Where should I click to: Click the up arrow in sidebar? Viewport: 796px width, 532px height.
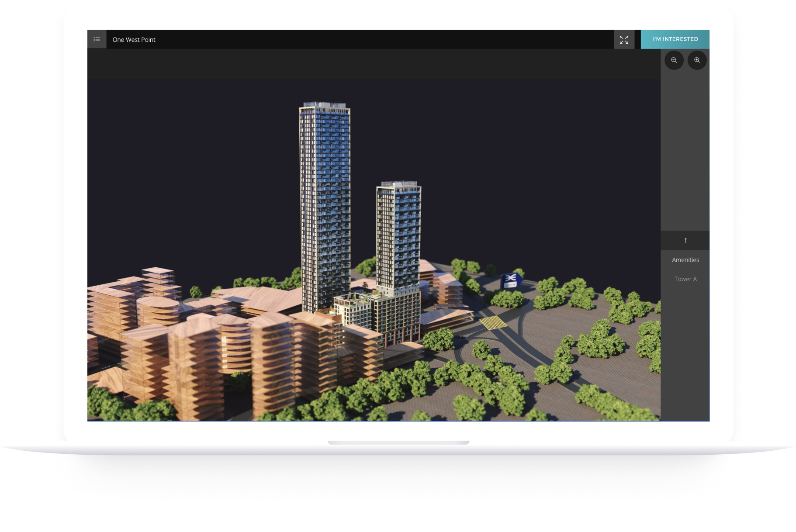tap(685, 240)
